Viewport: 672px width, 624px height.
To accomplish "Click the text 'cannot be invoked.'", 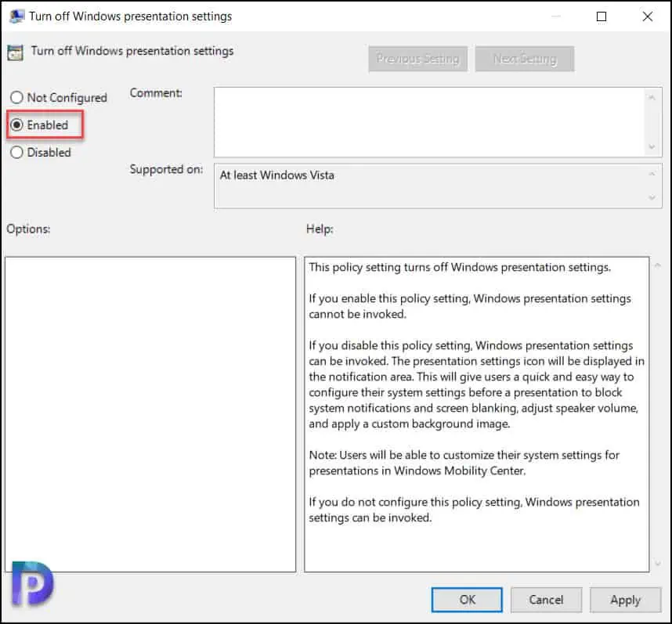I will pyautogui.click(x=357, y=315).
